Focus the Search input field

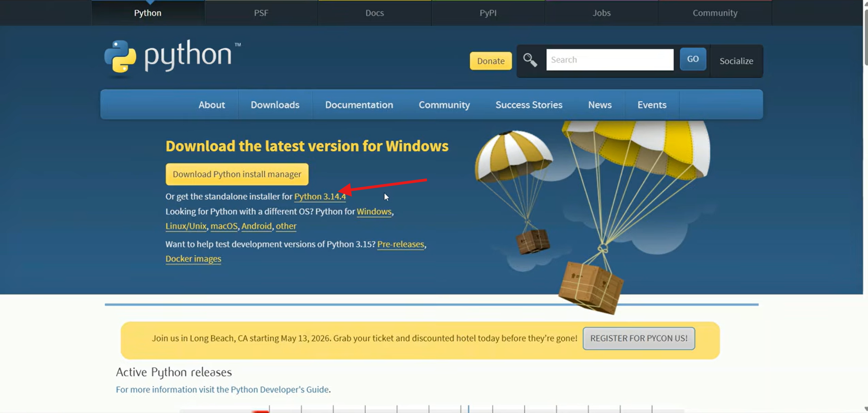coord(610,60)
